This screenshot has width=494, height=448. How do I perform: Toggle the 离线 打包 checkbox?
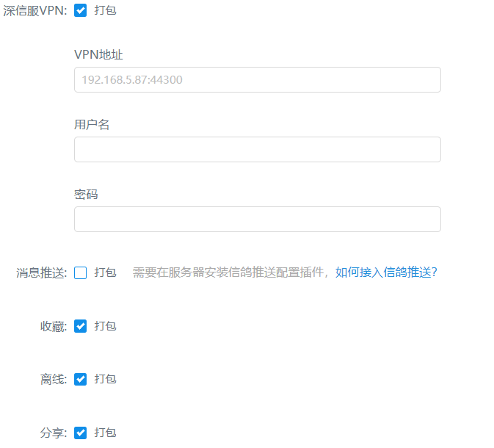[81, 379]
